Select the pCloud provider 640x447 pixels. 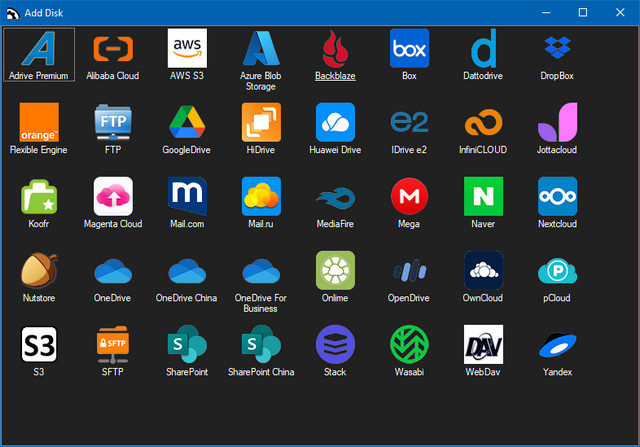[557, 270]
